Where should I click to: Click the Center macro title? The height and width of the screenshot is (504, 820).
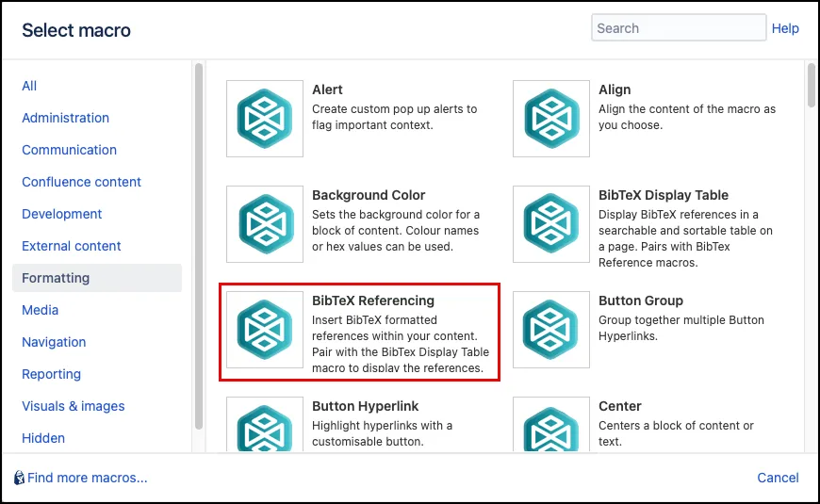click(619, 406)
